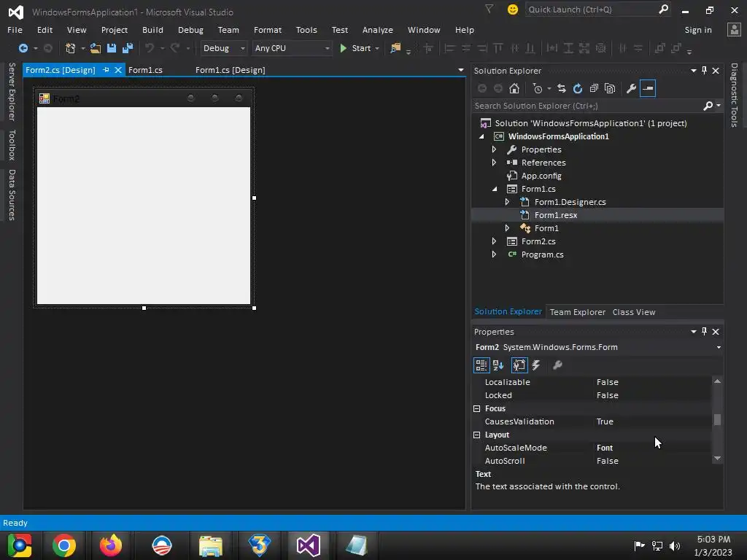Screen dimensions: 747x560
Task: Click the New Project toolbar icon
Action: pos(71,48)
